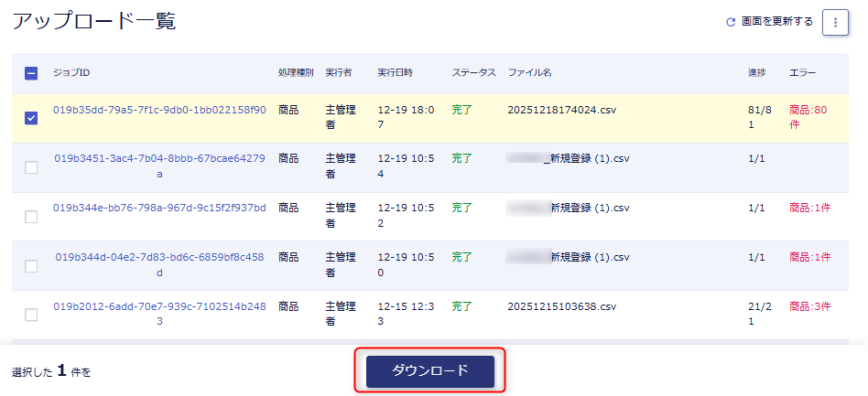The image size is (868, 396).
Task: Check the checkbox for job 019b3451
Action: (31, 167)
